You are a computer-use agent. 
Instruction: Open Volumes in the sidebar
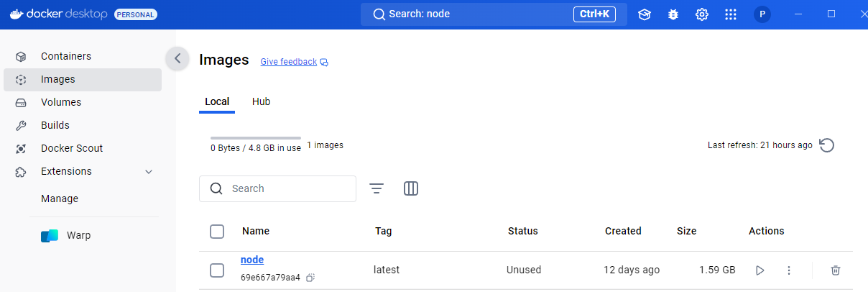pos(61,102)
